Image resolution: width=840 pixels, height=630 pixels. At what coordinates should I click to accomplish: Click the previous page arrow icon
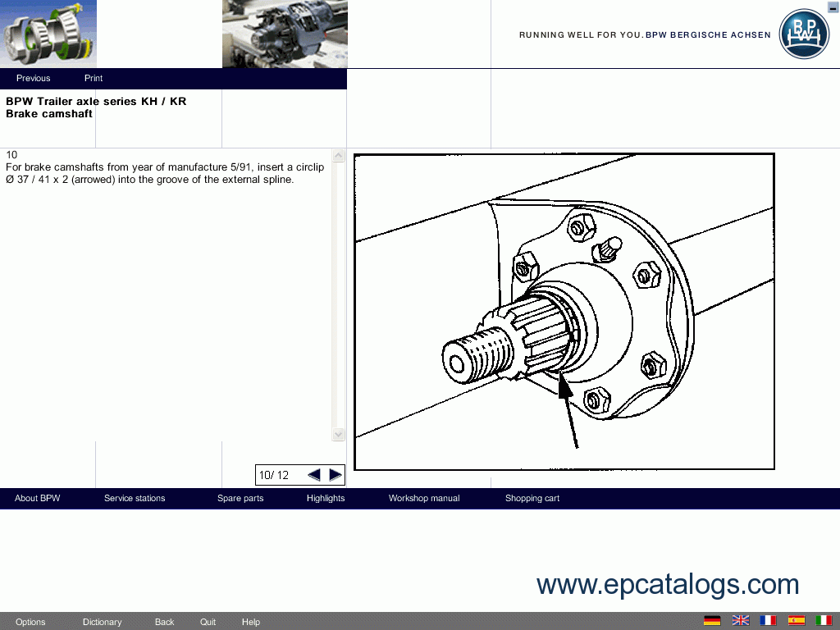pyautogui.click(x=313, y=475)
